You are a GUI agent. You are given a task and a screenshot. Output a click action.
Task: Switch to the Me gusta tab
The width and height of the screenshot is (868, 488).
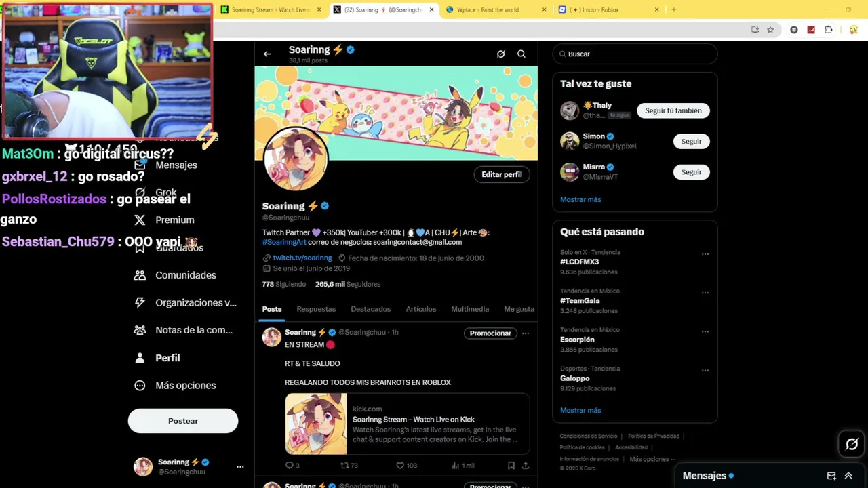pyautogui.click(x=519, y=309)
